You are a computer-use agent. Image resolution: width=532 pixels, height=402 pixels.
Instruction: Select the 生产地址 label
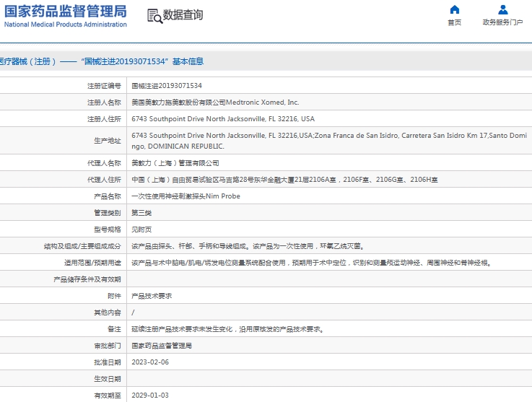coord(108,141)
